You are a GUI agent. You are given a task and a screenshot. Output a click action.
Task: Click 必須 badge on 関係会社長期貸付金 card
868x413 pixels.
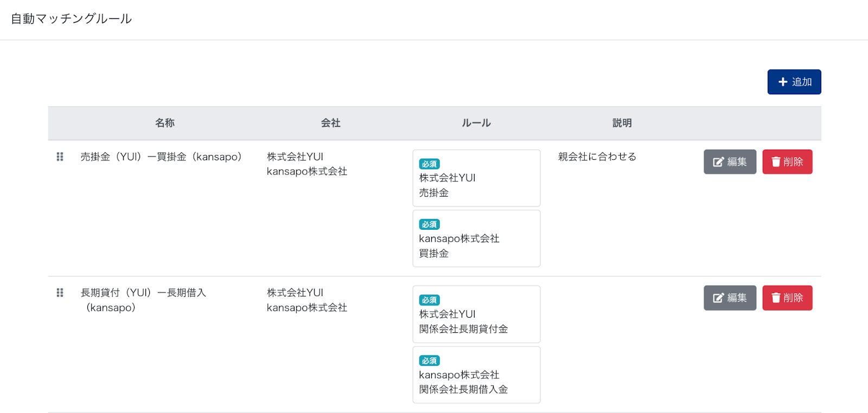[429, 300]
